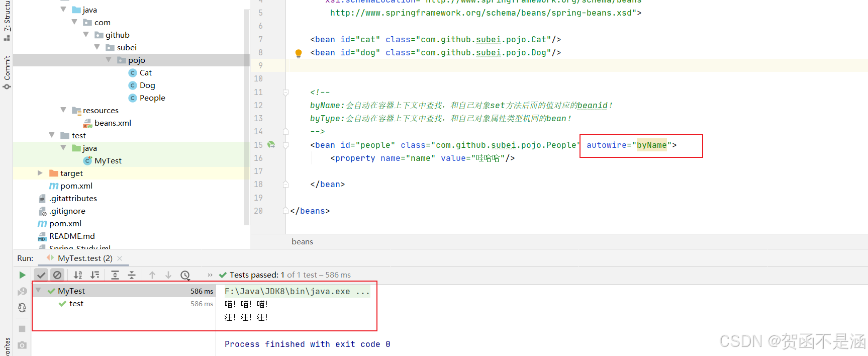Screen dimensions: 868x356
Task: Open beans.xml in project tree
Action: click(113, 123)
